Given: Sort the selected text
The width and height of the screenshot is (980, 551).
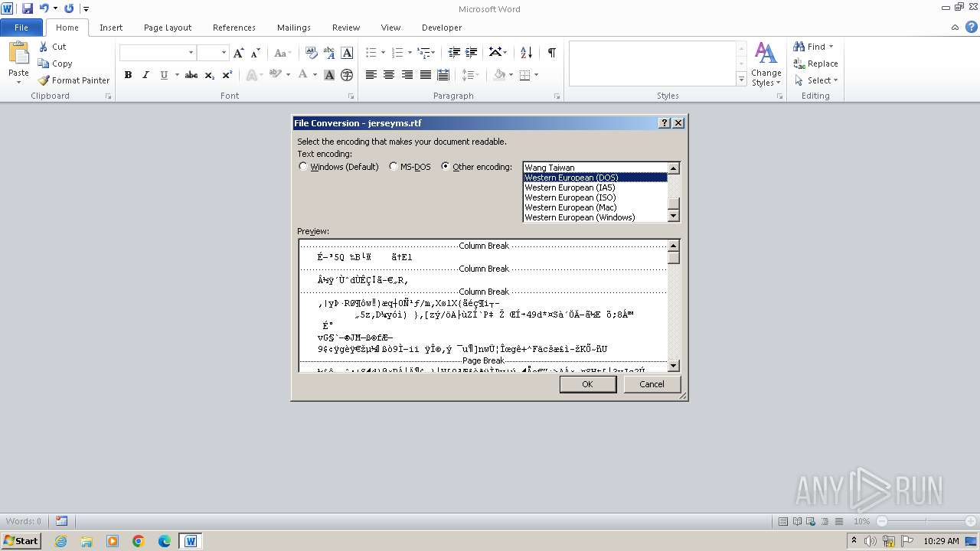Looking at the screenshot, I should coord(526,53).
